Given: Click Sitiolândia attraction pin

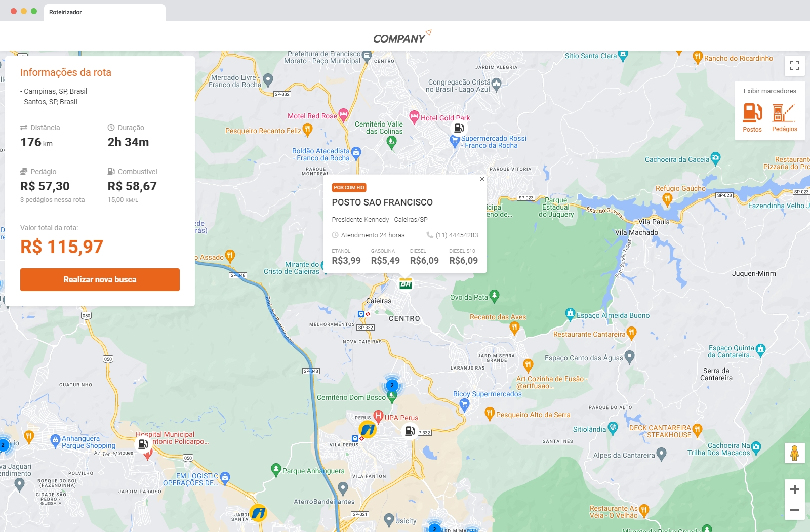Looking at the screenshot, I should (613, 428).
